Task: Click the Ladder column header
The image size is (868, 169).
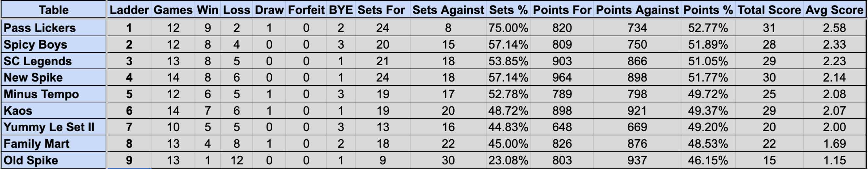Action: click(129, 10)
